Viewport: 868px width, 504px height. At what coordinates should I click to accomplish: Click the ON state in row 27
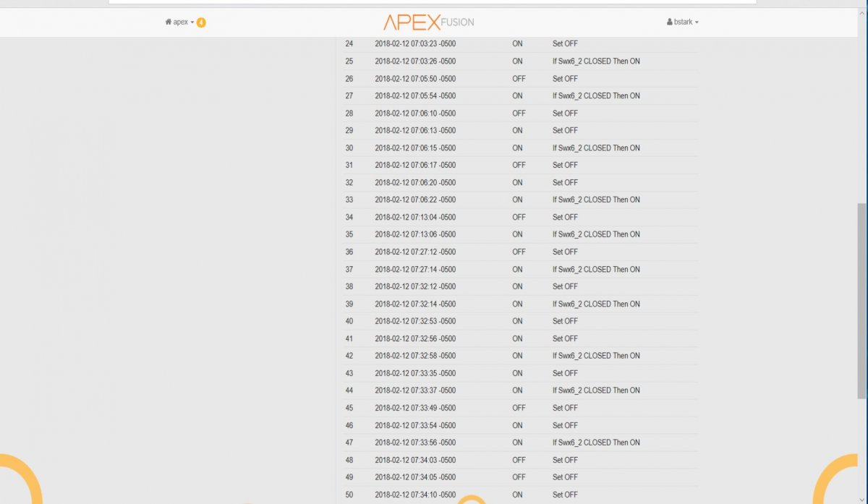tap(517, 96)
